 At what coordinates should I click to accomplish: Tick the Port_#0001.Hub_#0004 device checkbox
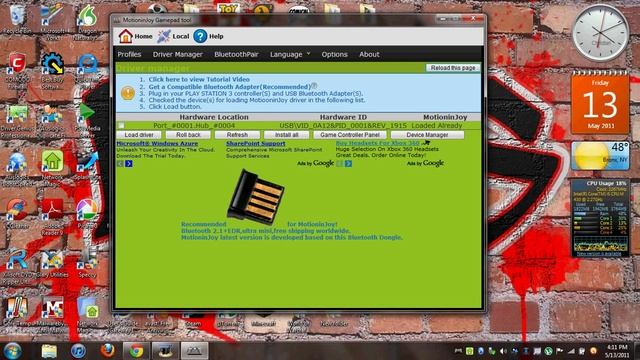(121, 126)
